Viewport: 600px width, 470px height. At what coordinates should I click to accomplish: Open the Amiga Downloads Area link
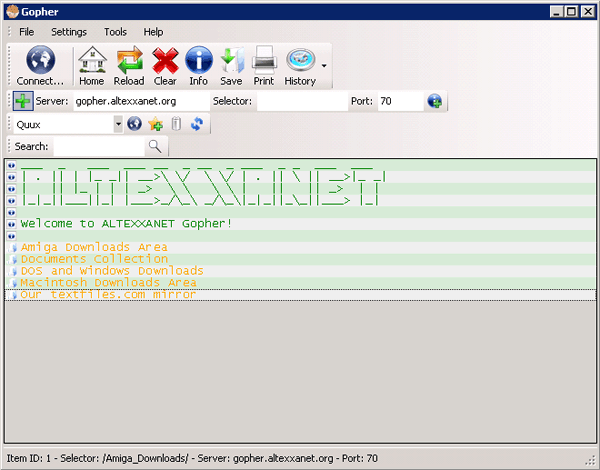click(94, 247)
